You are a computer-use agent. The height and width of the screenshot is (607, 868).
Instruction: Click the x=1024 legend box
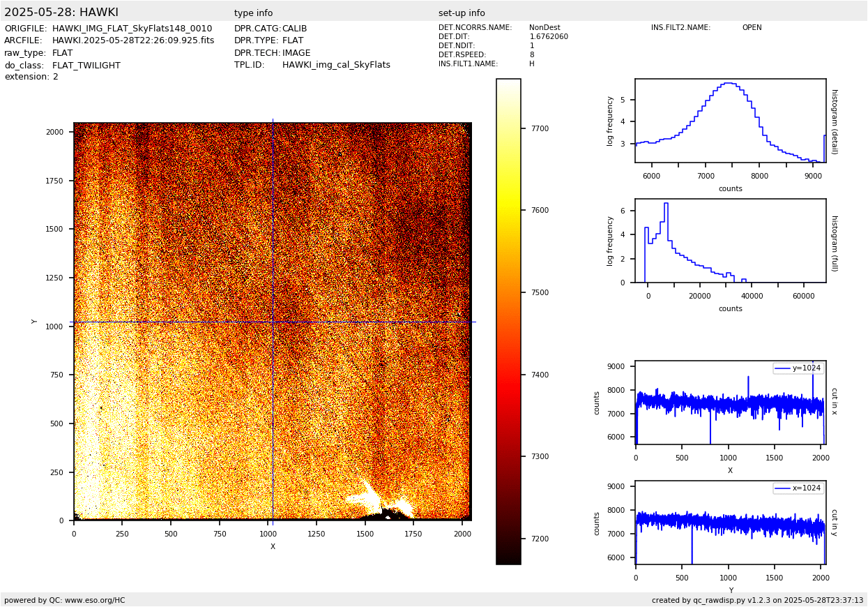click(798, 488)
